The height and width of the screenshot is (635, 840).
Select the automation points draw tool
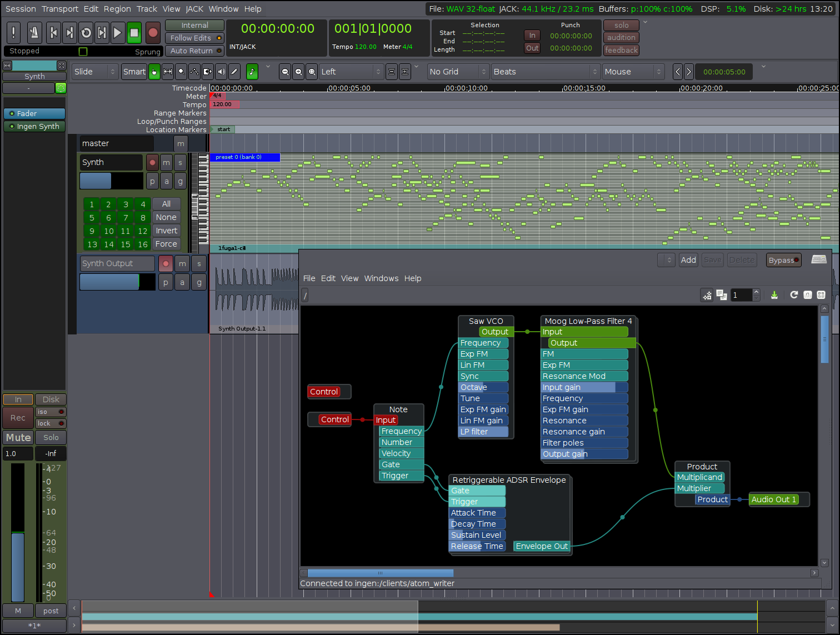click(x=194, y=72)
